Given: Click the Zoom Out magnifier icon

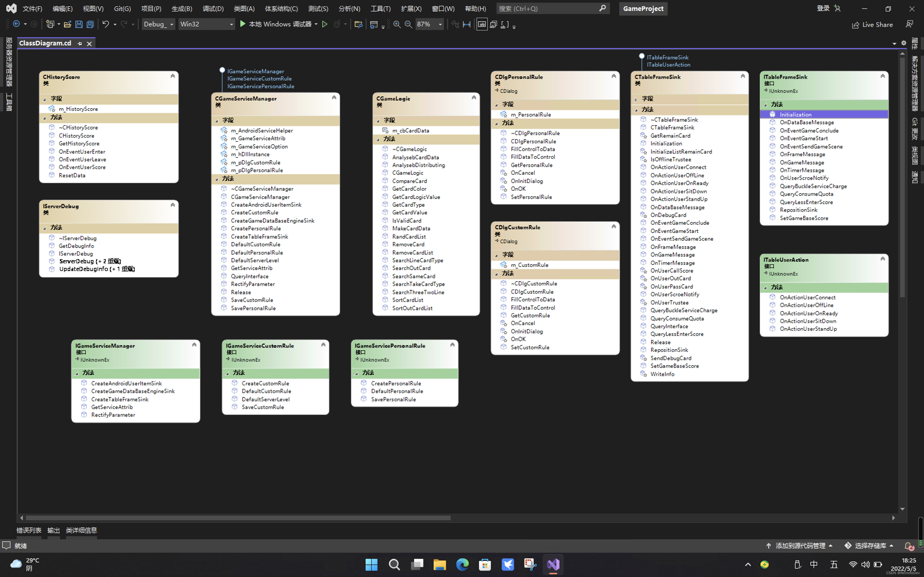Looking at the screenshot, I should tap(408, 24).
